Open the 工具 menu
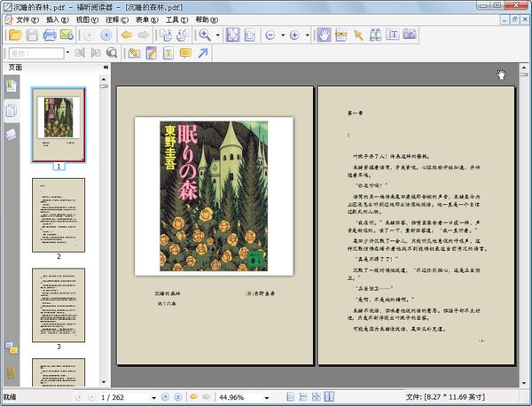The width and height of the screenshot is (532, 406). click(x=176, y=19)
